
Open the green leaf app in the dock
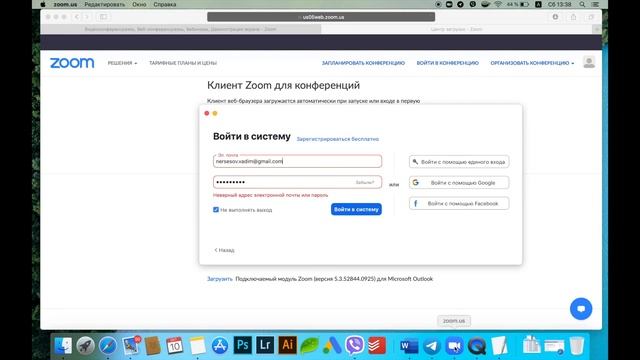click(x=310, y=346)
